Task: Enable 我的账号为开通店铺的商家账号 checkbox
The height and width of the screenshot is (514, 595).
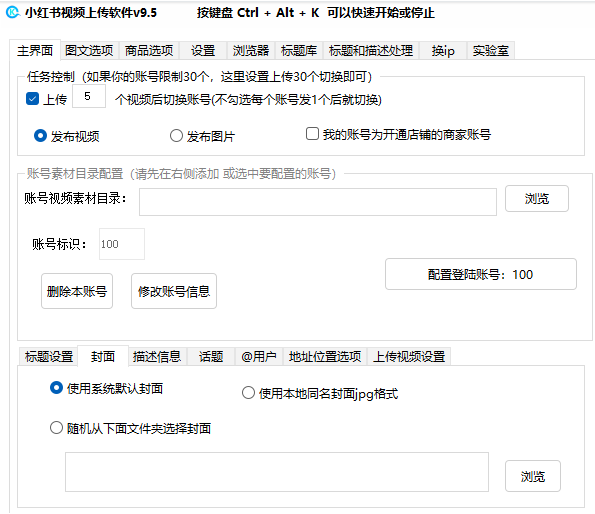Action: [x=312, y=134]
